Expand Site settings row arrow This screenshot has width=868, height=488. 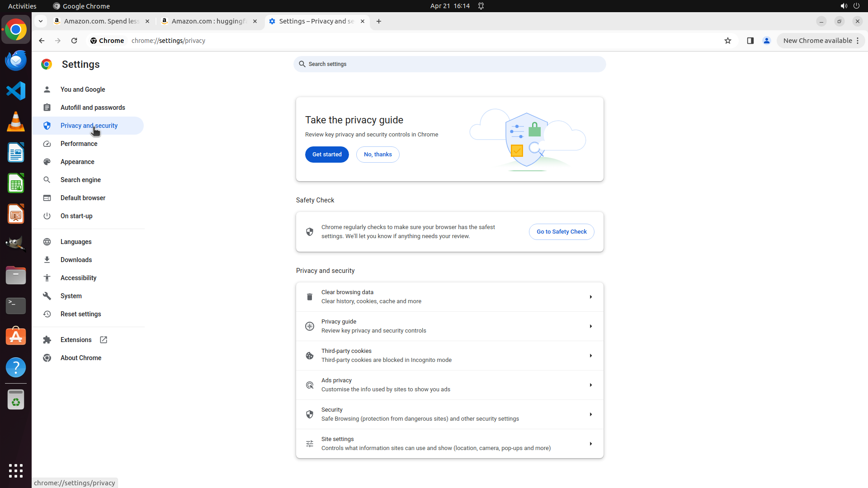(590, 444)
